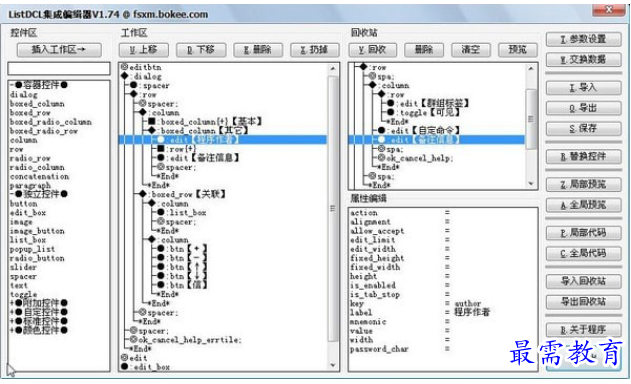Image resolution: width=631 pixels, height=384 pixels.
Task: Click the workspace 删除 button
Action: tap(258, 50)
